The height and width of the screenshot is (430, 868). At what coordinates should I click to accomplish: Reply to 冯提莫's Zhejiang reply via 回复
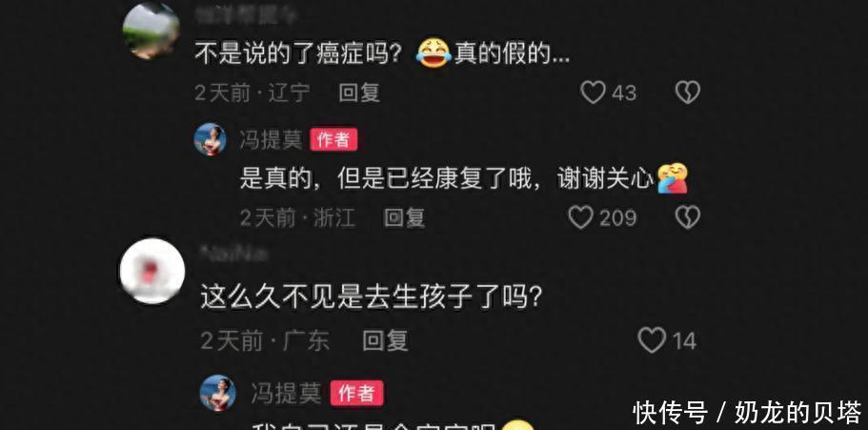coord(405,217)
